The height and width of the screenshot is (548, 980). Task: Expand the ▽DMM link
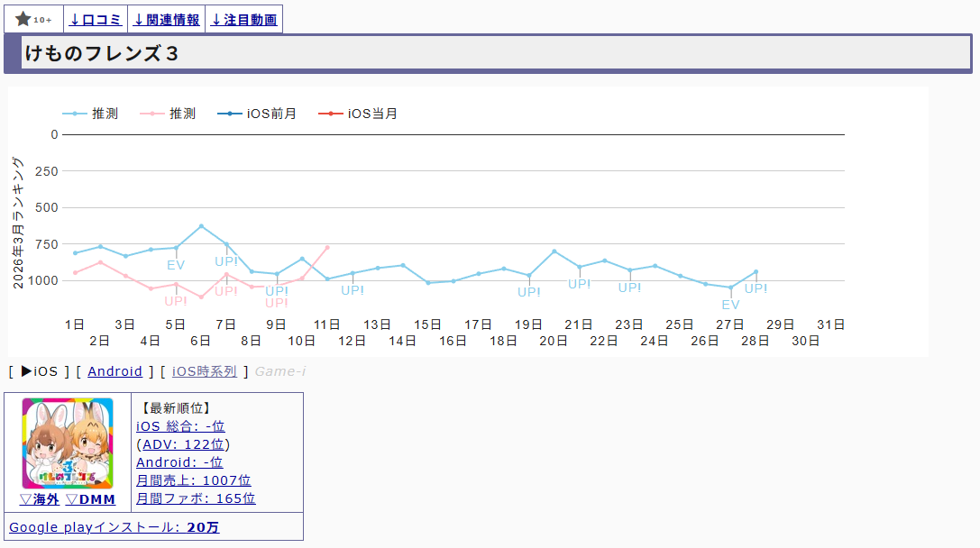[x=90, y=499]
